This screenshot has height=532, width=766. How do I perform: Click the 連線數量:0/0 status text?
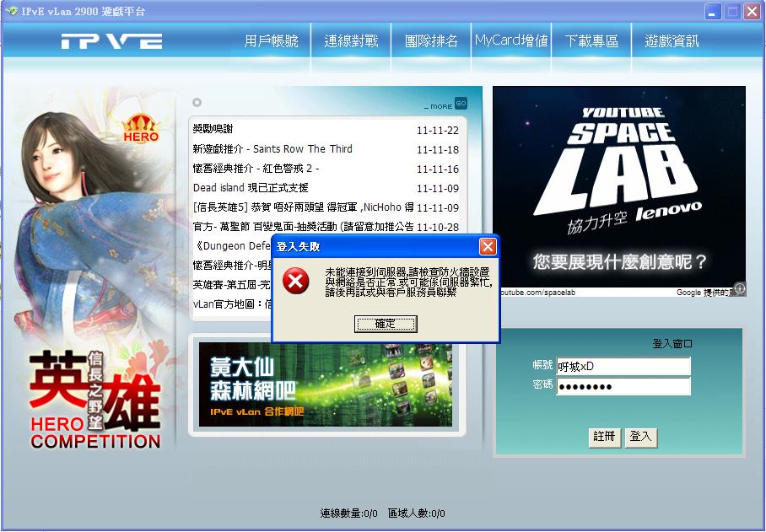click(348, 513)
